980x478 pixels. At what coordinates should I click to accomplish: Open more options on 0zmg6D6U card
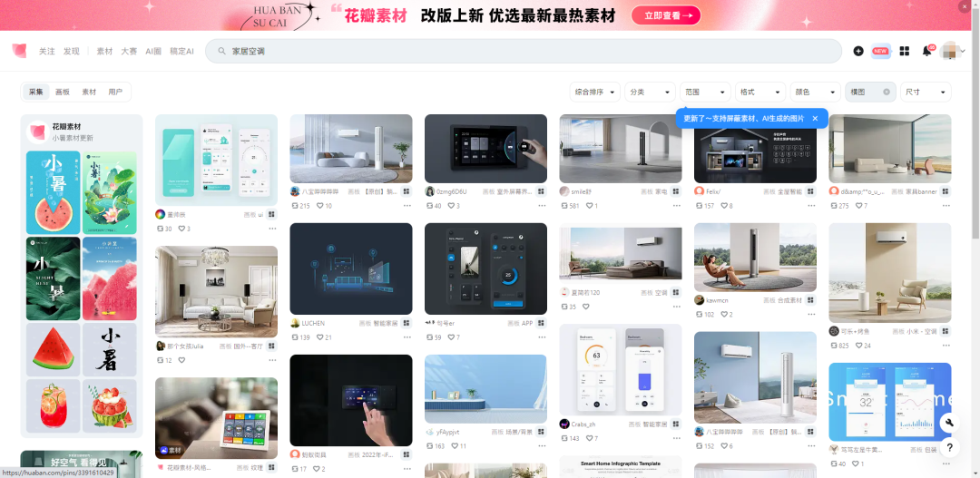pos(542,206)
